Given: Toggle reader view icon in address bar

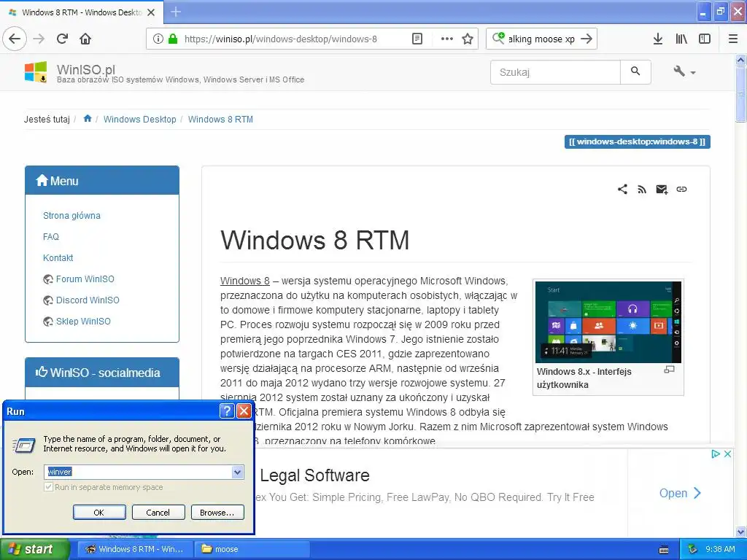Looking at the screenshot, I should [417, 39].
